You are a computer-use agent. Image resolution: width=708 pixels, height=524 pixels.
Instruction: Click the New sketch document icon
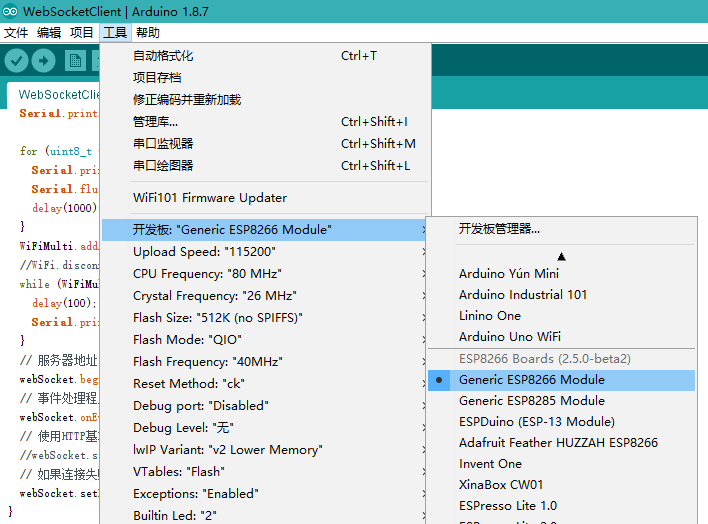pyautogui.click(x=75, y=60)
